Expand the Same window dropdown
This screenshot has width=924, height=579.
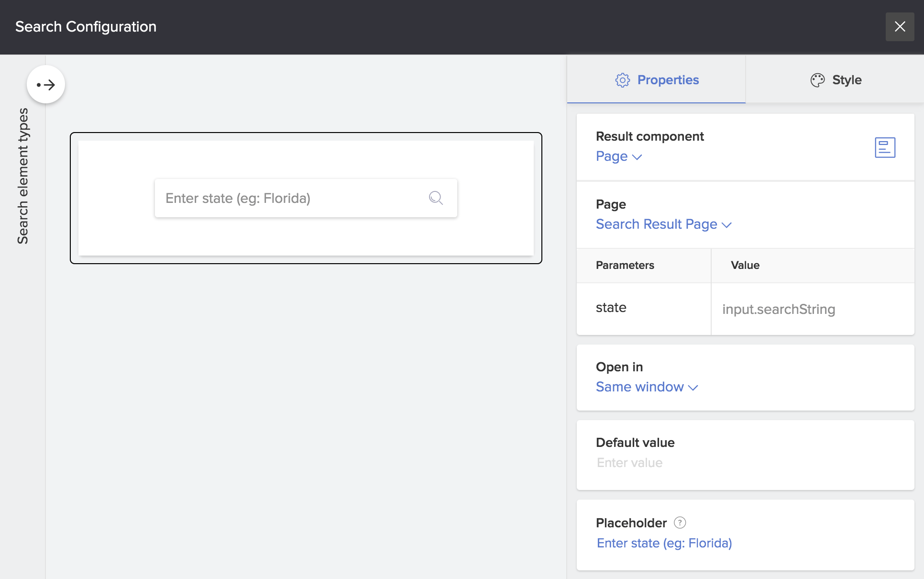coord(647,387)
